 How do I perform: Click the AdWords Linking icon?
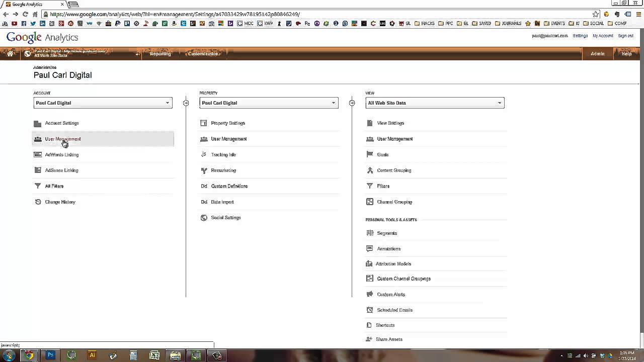(37, 155)
